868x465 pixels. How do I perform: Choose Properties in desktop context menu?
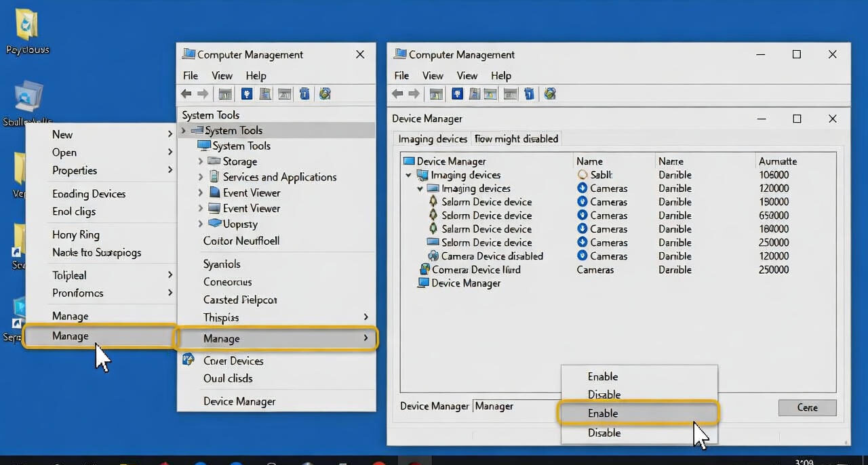pos(75,170)
